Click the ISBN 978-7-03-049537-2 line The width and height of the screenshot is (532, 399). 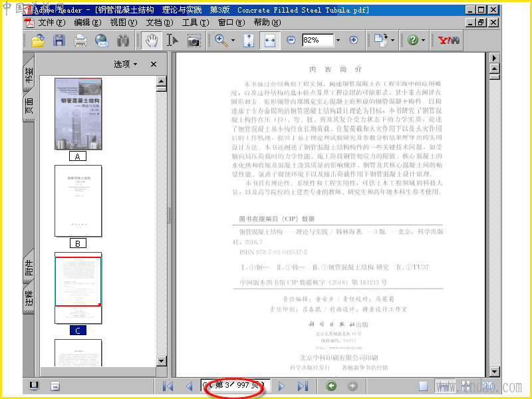click(273, 252)
